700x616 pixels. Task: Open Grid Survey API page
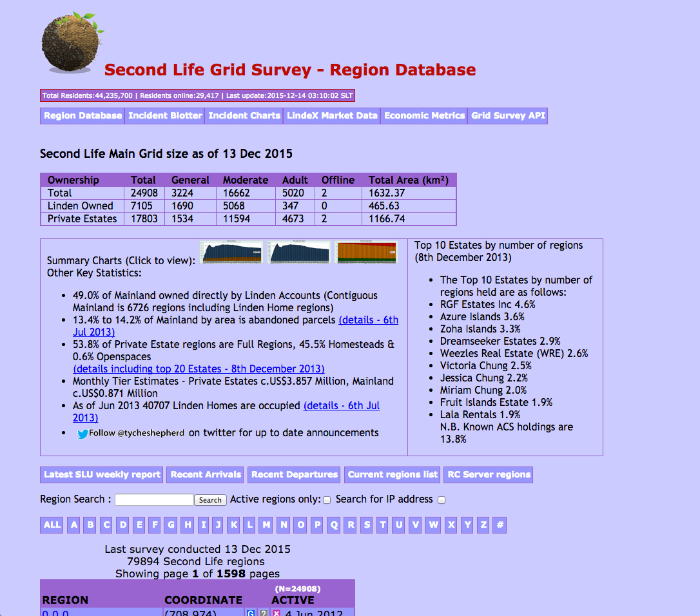[508, 116]
